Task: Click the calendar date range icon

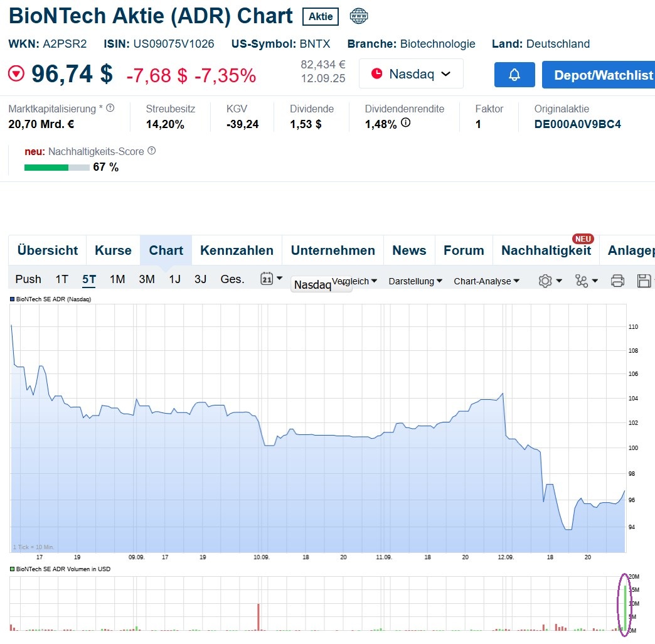Action: [x=267, y=279]
